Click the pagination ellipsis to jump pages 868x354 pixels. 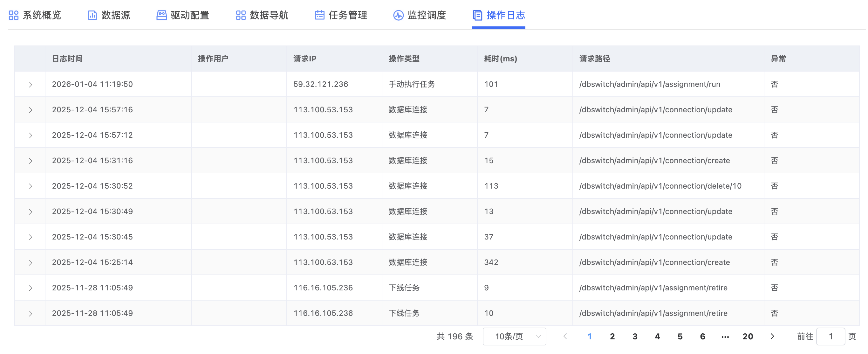[725, 336]
